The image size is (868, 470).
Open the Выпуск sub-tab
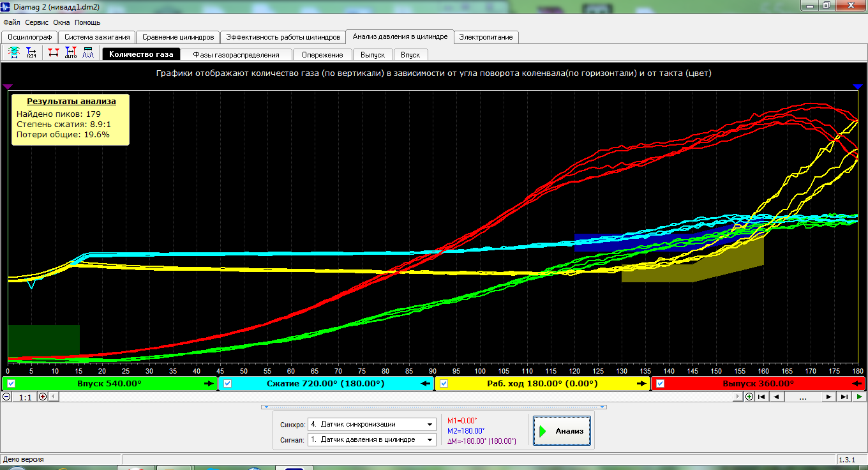[373, 55]
